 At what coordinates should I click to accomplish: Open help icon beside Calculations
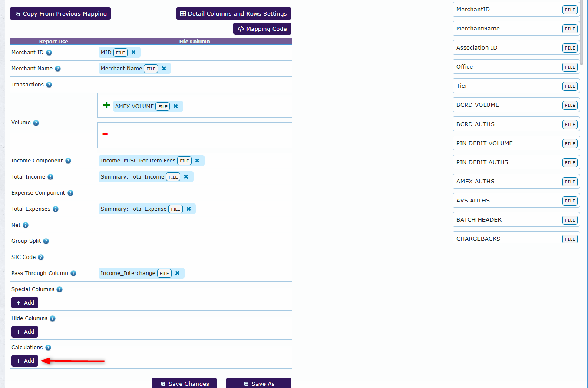[48, 348]
